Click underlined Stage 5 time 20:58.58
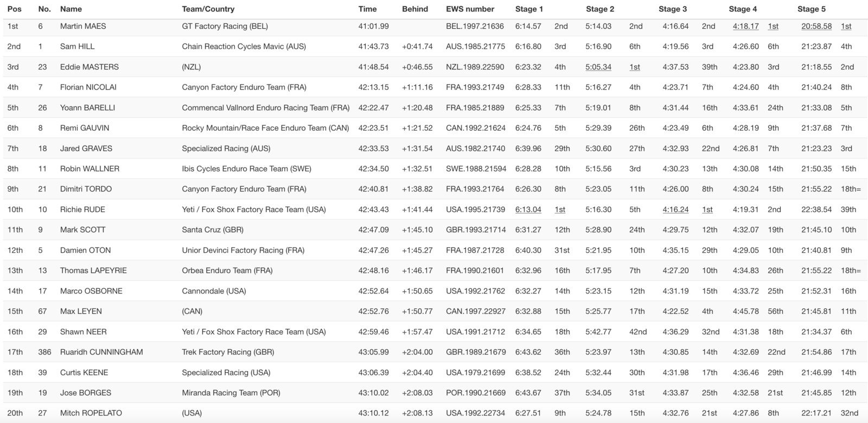This screenshot has height=423, width=868. [x=816, y=26]
